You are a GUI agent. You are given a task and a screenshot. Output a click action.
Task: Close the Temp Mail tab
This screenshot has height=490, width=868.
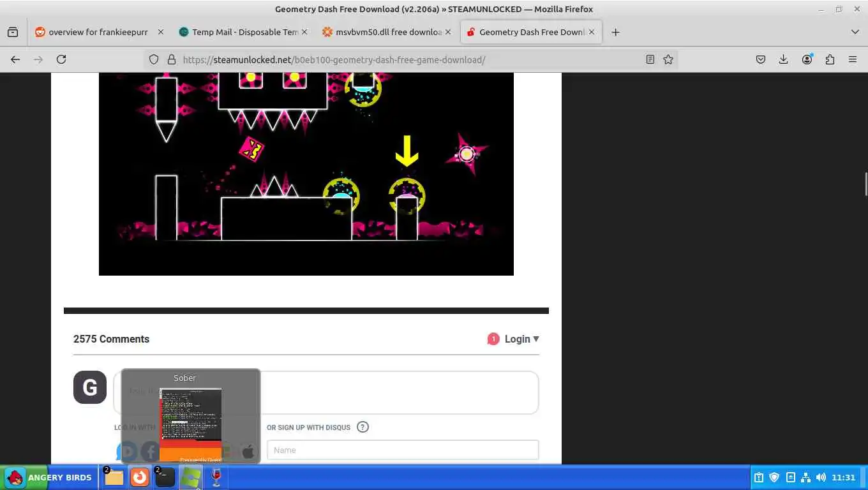pos(304,32)
